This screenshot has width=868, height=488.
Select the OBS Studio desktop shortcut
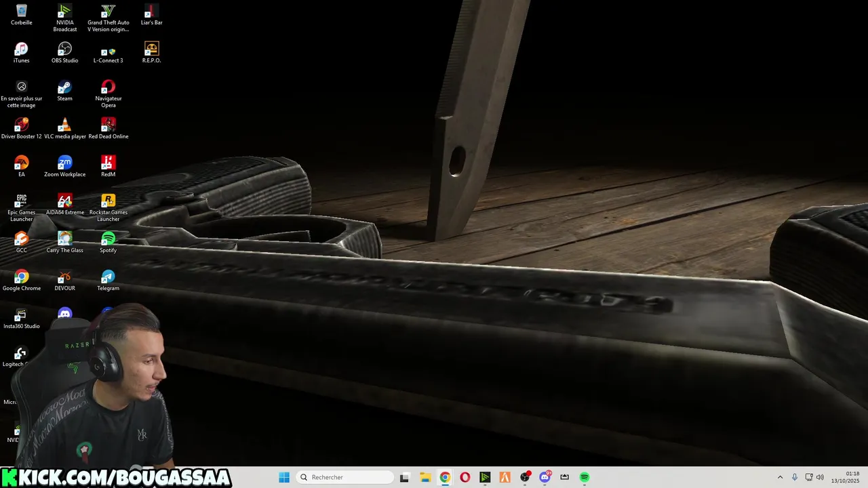click(x=65, y=52)
